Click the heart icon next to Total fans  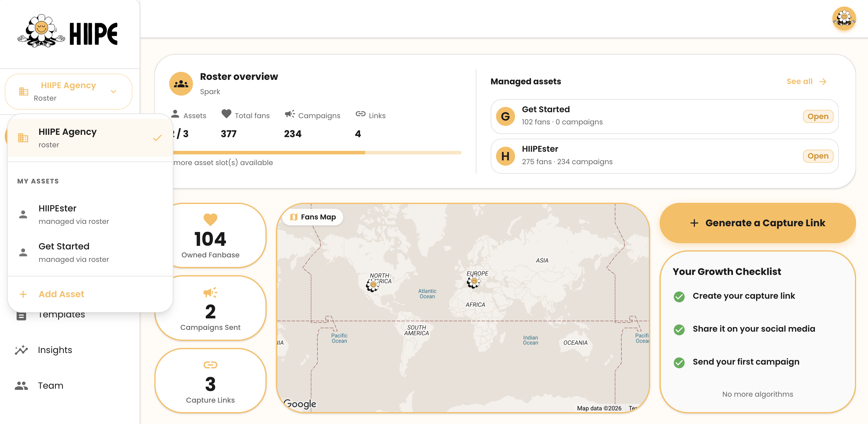click(x=226, y=114)
